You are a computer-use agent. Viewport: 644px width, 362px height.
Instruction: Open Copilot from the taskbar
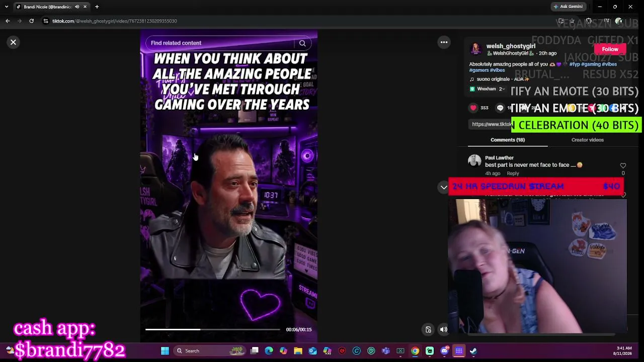(283, 351)
